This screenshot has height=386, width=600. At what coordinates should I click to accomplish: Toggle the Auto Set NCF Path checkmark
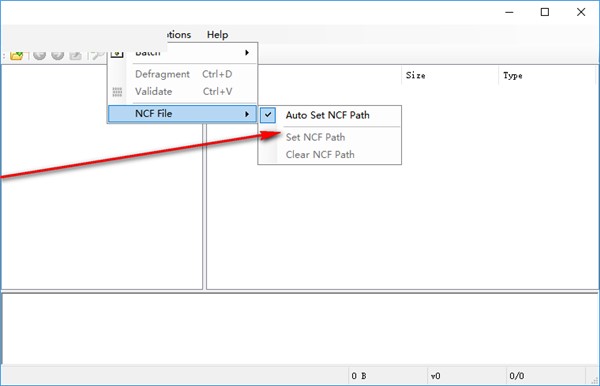pyautogui.click(x=268, y=115)
